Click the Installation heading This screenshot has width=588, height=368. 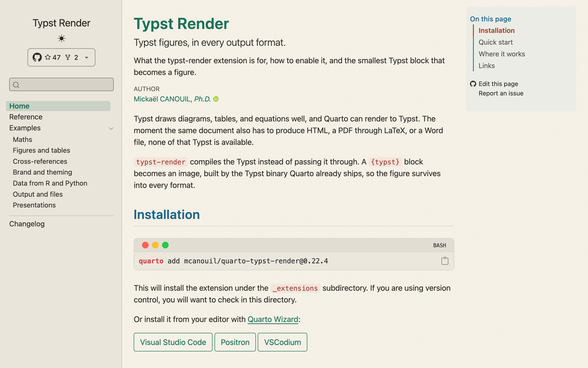tap(167, 214)
